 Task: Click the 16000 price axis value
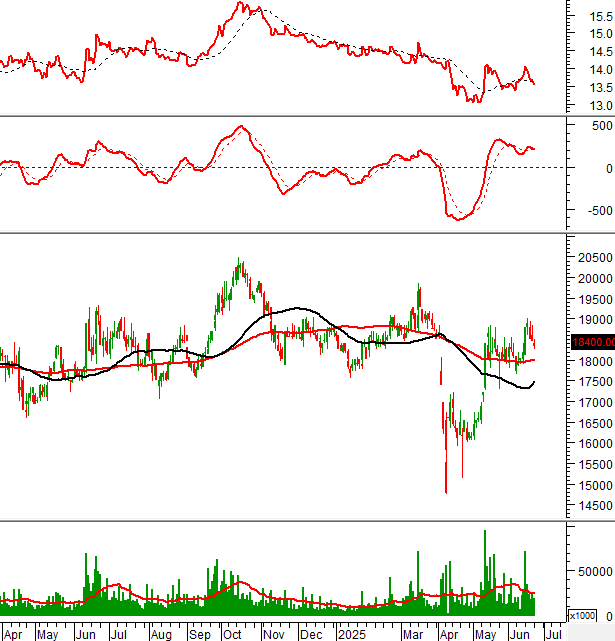595,444
